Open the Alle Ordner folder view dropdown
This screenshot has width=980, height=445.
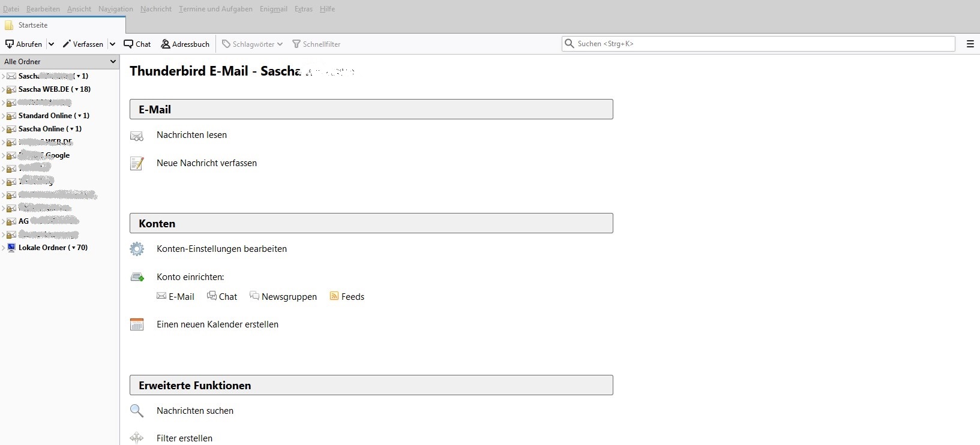pos(60,61)
